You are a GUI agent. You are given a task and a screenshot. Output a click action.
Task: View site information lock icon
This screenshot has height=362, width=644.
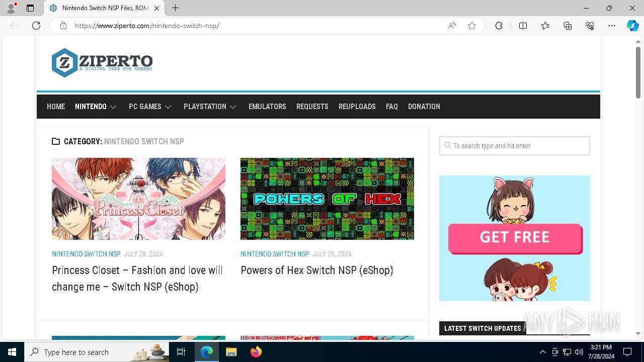pyautogui.click(x=63, y=26)
